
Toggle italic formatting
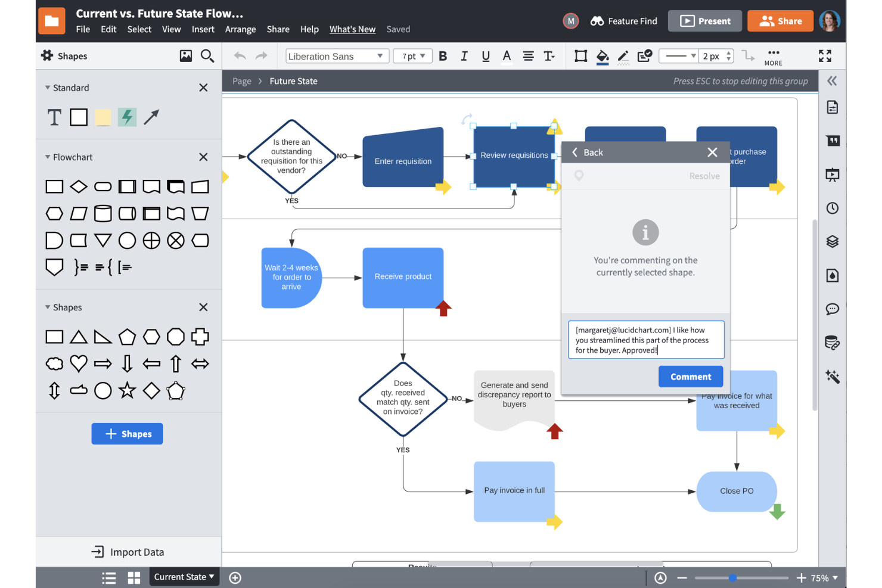coord(464,56)
